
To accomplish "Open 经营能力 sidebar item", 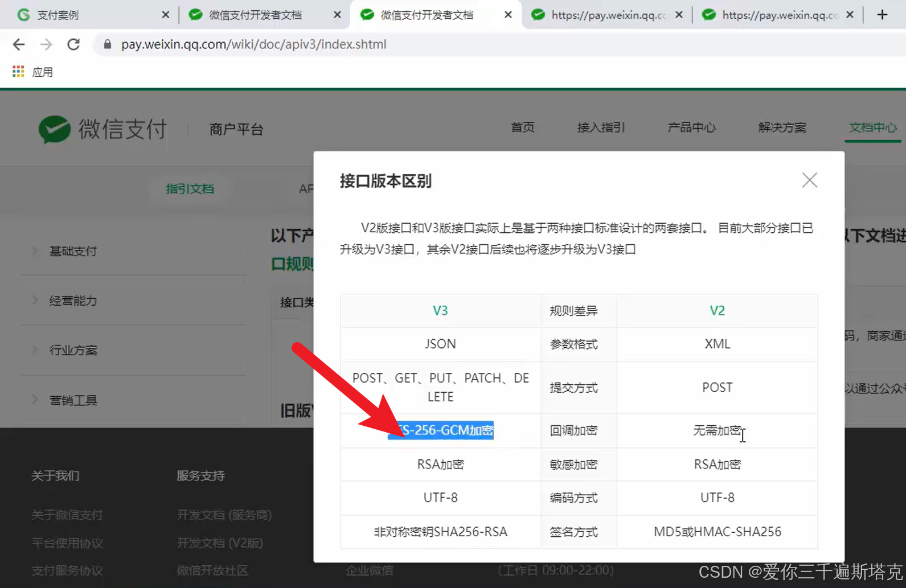I will [73, 301].
